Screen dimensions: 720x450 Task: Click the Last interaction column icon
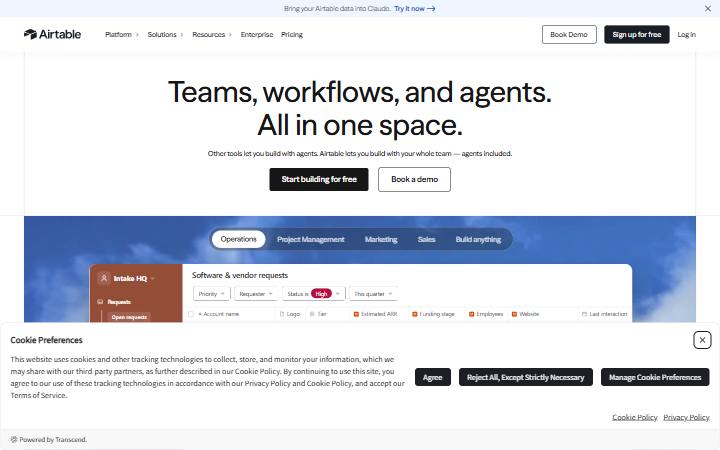click(x=584, y=314)
